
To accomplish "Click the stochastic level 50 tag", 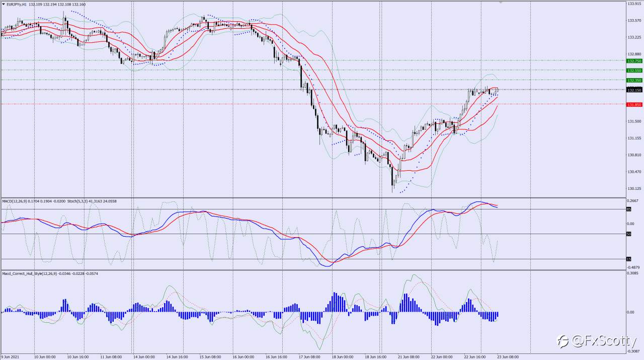I will pos(629,234).
